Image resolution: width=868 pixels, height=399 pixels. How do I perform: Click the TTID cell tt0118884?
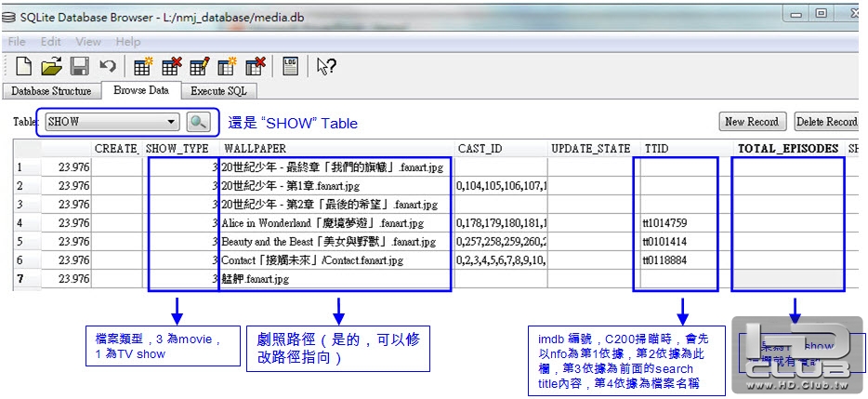[x=688, y=259]
